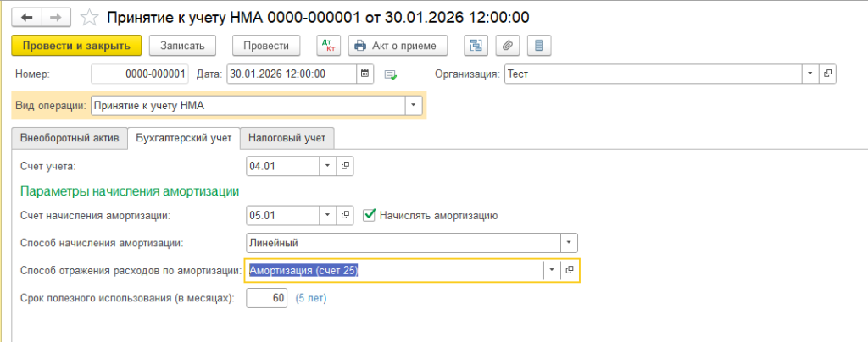The height and width of the screenshot is (342, 868).
Task: Switch to the Внеоборотный актив tab
Action: click(x=70, y=138)
